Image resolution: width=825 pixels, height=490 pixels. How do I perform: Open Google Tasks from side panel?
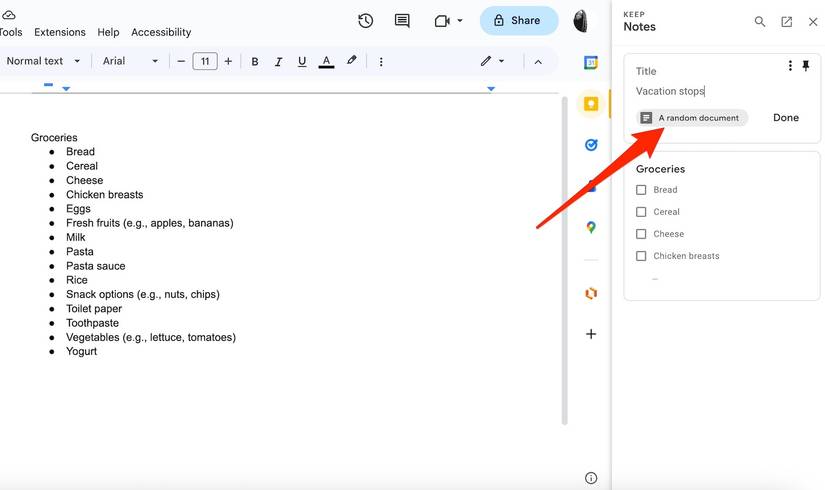click(591, 145)
